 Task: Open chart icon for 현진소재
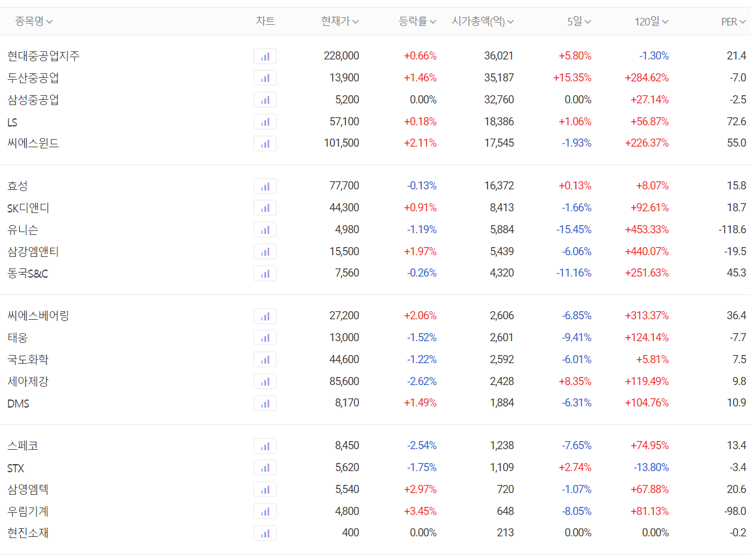[x=265, y=533]
